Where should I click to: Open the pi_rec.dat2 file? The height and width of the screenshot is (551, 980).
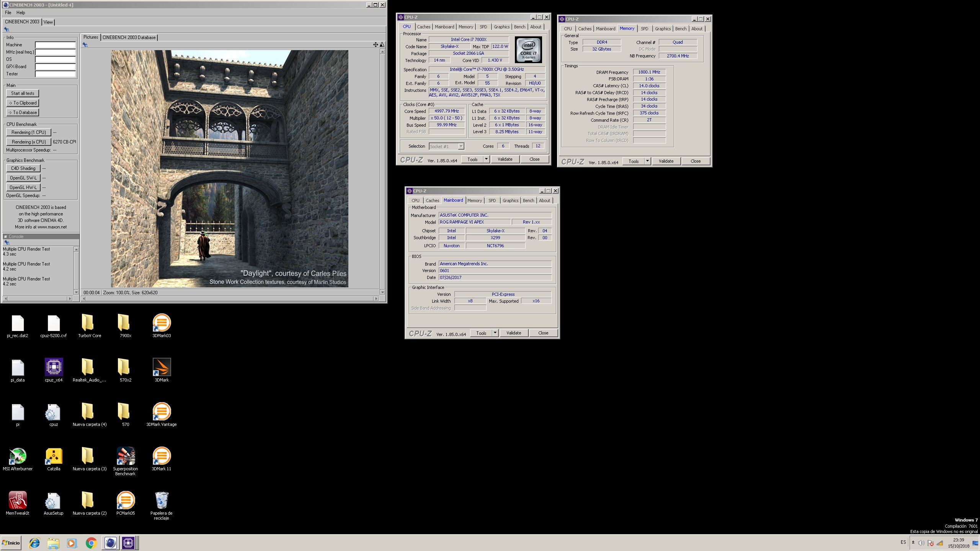[x=18, y=326]
